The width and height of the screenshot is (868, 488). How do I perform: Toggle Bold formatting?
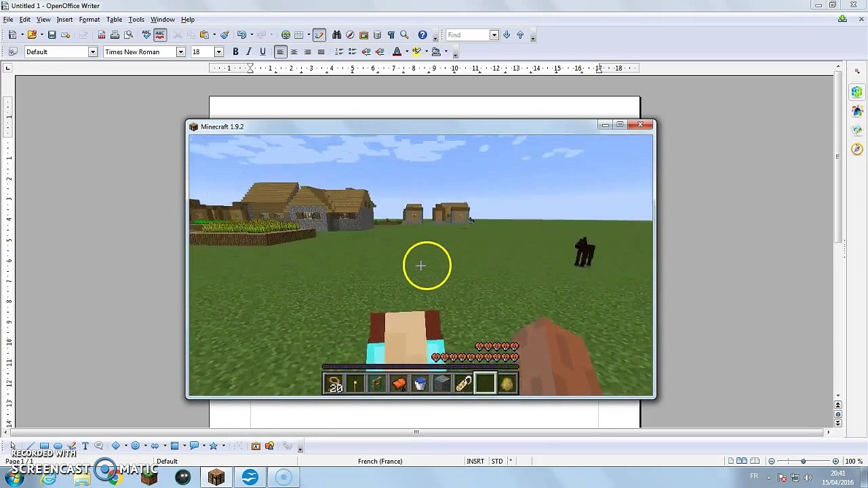tap(235, 52)
